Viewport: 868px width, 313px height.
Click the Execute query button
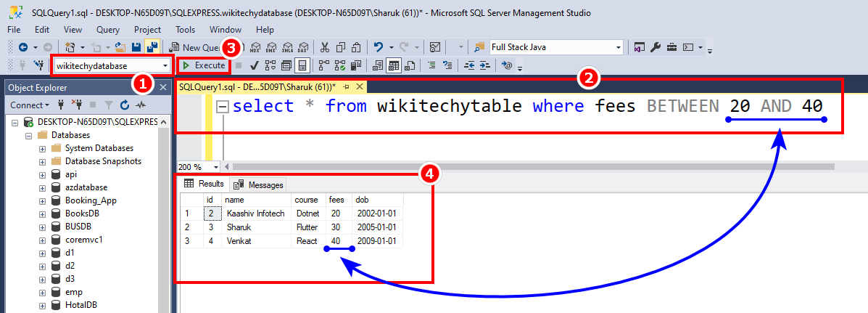click(204, 65)
